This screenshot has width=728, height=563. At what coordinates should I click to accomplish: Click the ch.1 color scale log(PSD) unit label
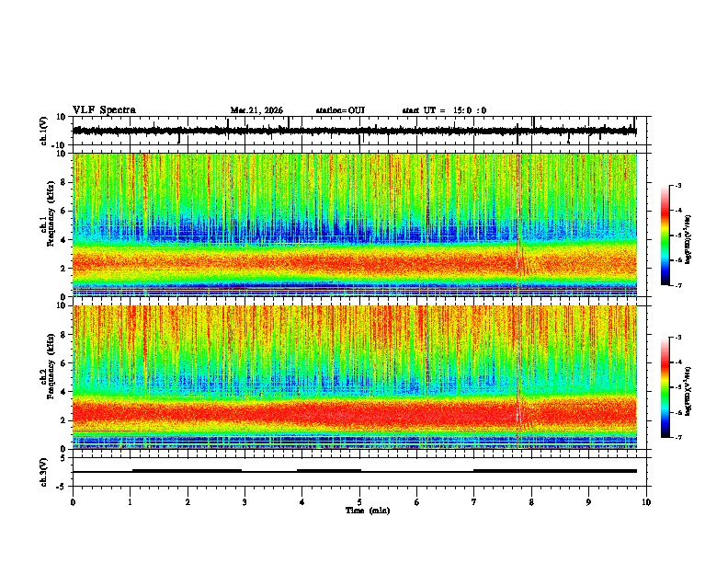click(x=688, y=239)
